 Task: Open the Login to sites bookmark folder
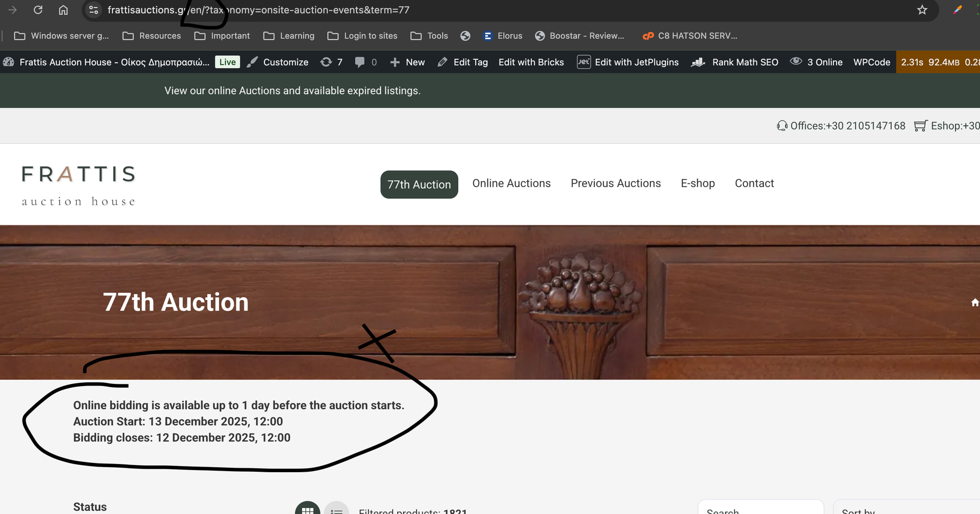362,36
